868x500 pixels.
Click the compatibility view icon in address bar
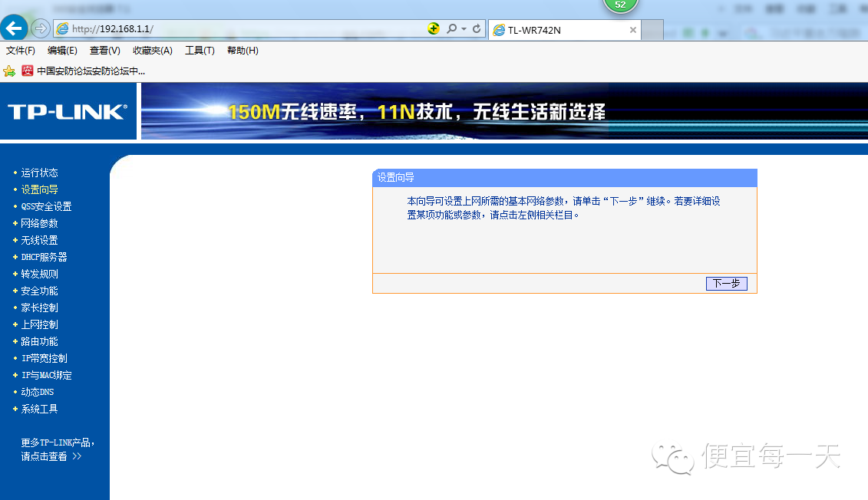[434, 28]
